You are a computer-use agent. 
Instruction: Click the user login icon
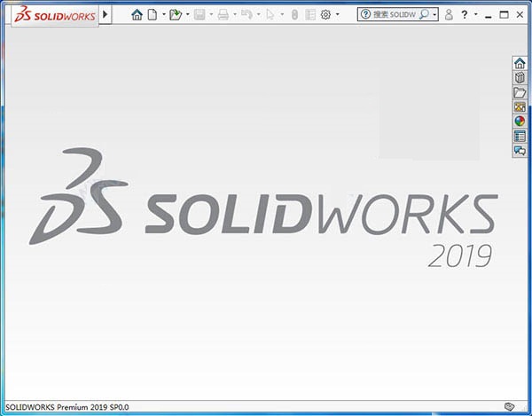(x=449, y=15)
